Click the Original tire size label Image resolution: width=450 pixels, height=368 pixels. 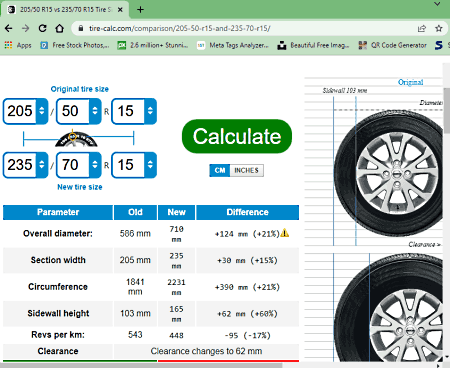80,89
